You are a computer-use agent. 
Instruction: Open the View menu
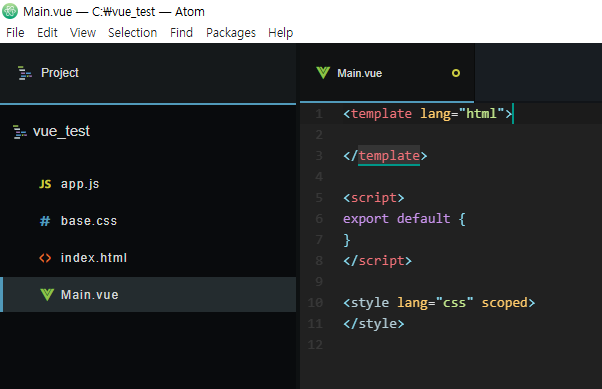coord(83,33)
